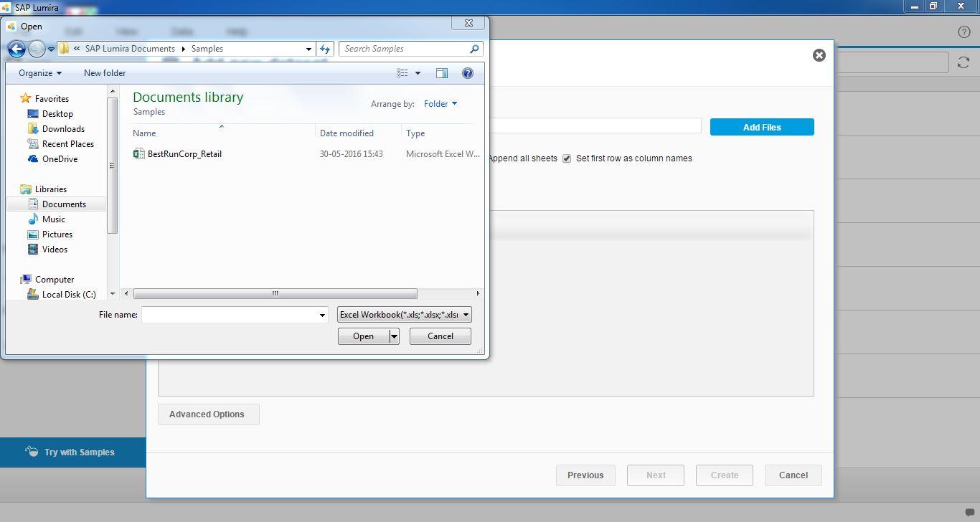Select Computer in navigation pane
The width and height of the screenshot is (980, 522).
point(55,280)
